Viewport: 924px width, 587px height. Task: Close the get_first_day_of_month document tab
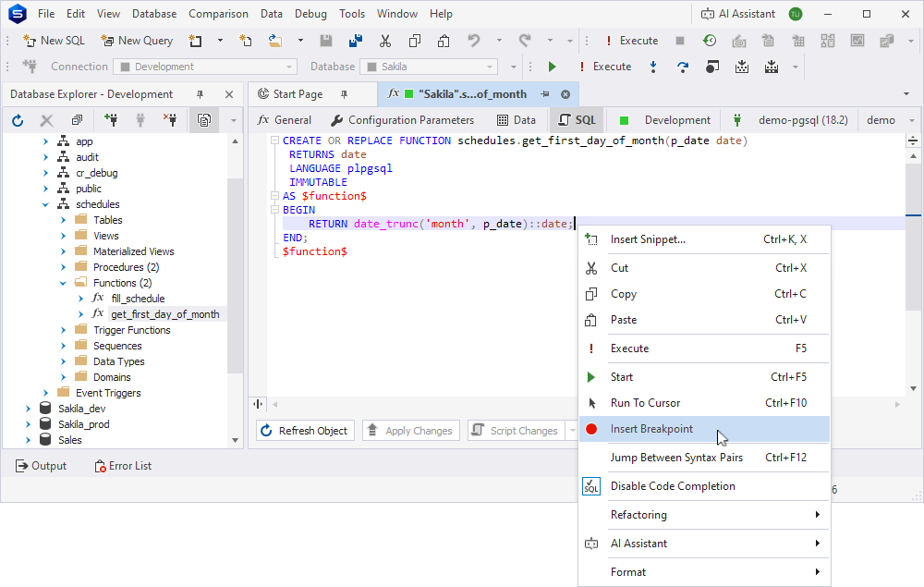click(565, 94)
